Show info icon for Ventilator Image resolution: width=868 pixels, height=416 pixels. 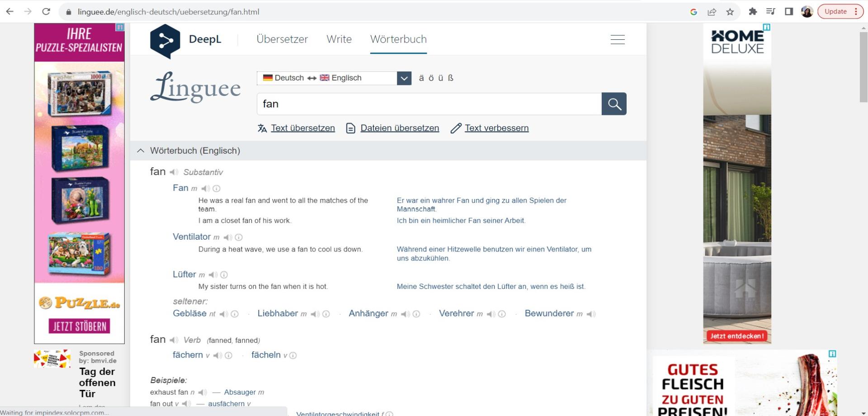click(239, 237)
